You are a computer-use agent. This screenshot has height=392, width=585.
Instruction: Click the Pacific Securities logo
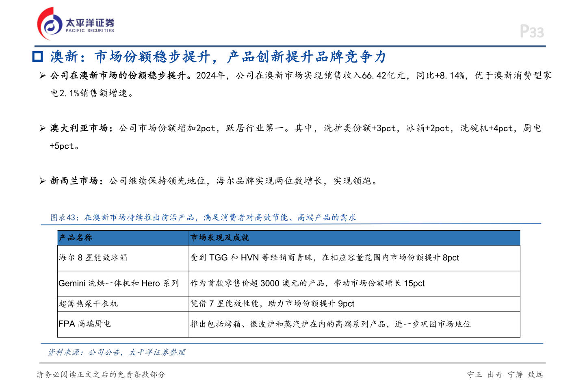pos(50,24)
